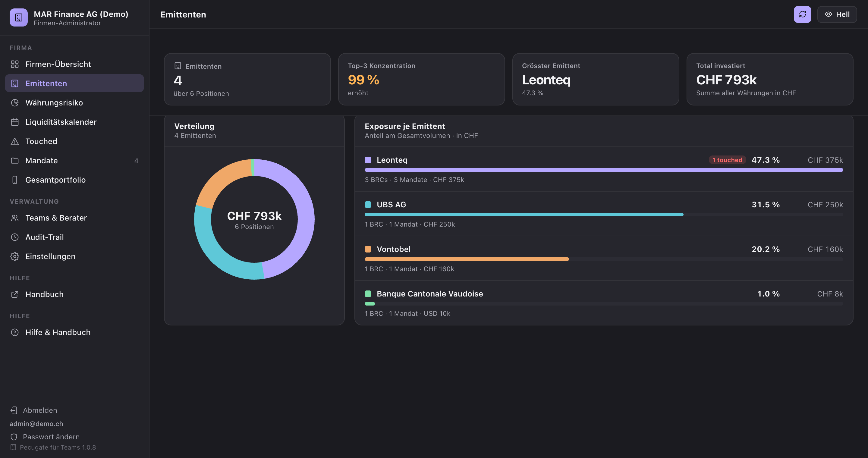Click the Mandate count badge 4
Viewport: 868px width, 458px height.
point(137,161)
